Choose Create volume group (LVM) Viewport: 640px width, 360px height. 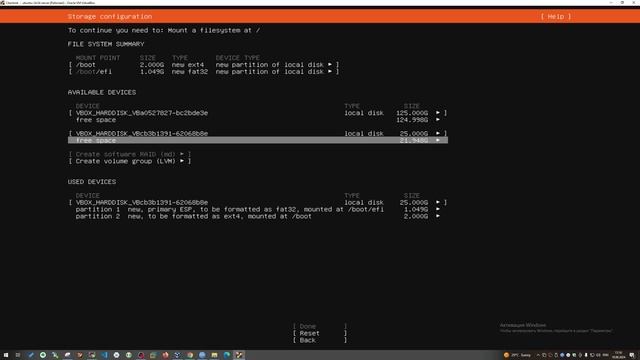click(130, 161)
